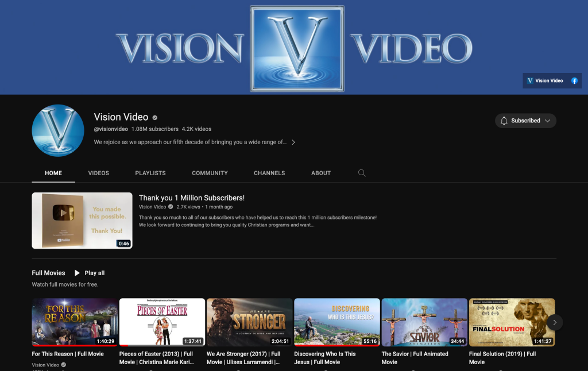Open the Facebook icon in banner
The image size is (588, 371).
click(574, 80)
